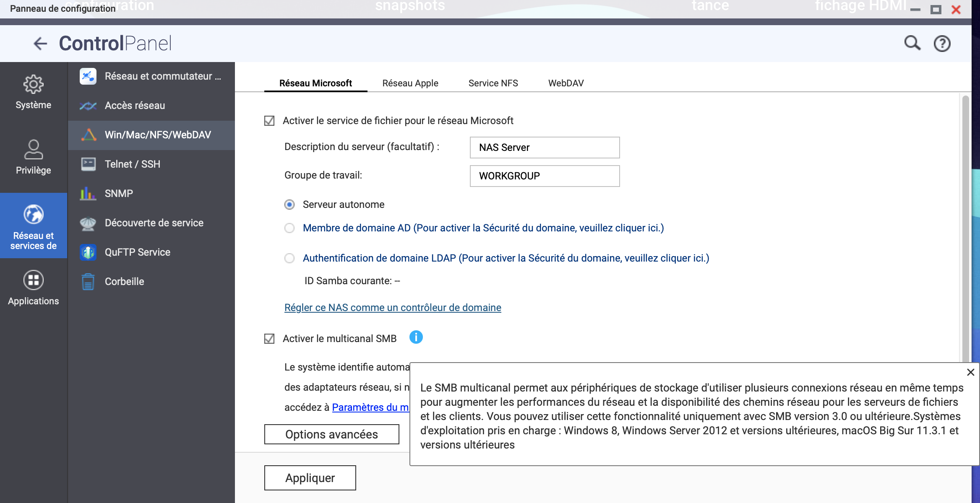This screenshot has height=503, width=980.
Task: Open QuFTP Service entry
Action: click(151, 252)
